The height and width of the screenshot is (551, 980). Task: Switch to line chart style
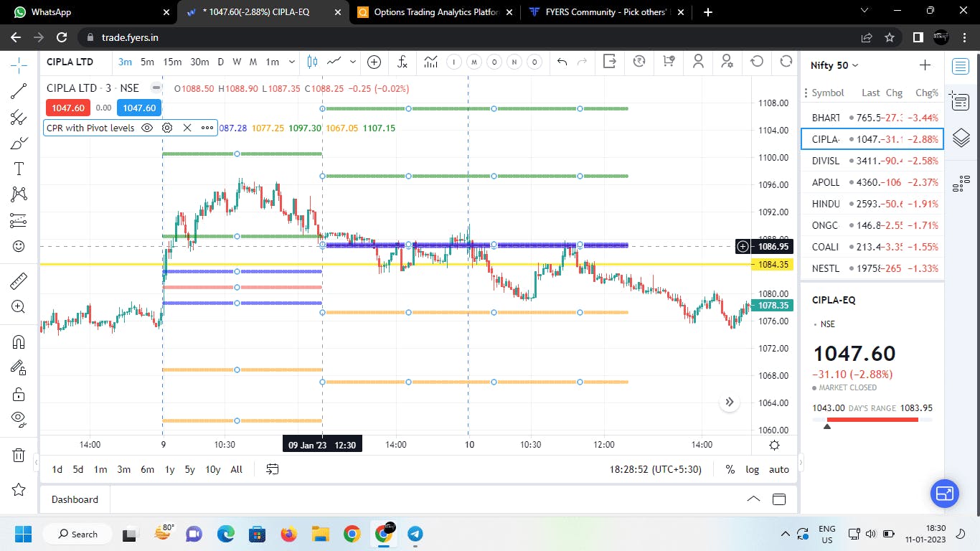tap(334, 62)
